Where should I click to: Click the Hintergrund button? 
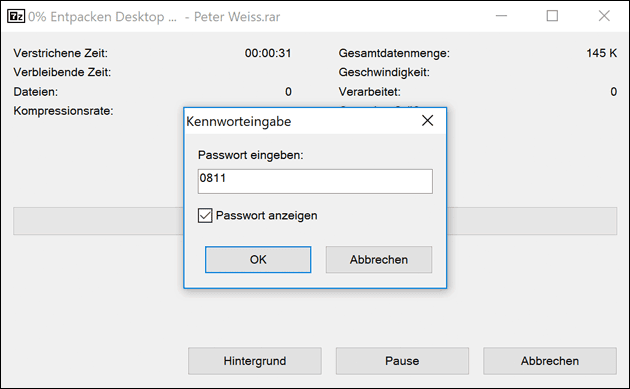pos(255,361)
